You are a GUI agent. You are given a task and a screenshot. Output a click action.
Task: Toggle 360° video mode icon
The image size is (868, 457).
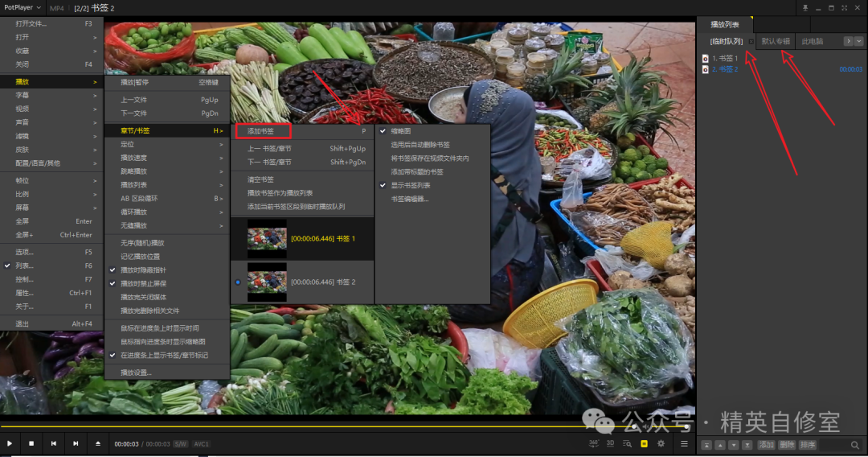[x=594, y=443]
